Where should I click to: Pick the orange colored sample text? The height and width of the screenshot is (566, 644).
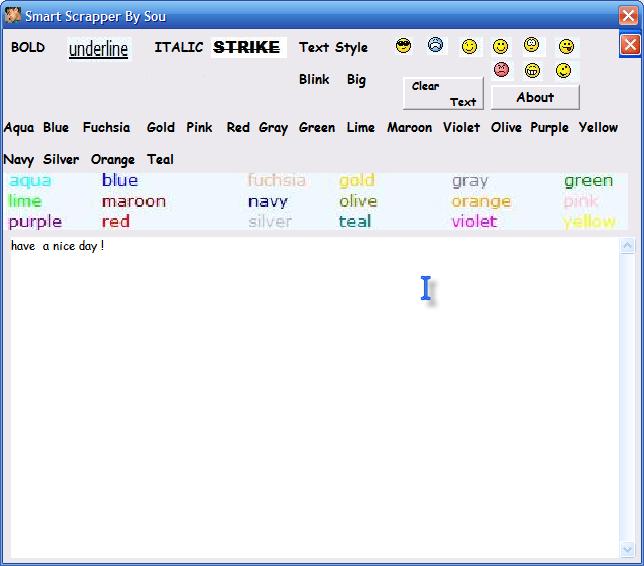[x=480, y=201]
